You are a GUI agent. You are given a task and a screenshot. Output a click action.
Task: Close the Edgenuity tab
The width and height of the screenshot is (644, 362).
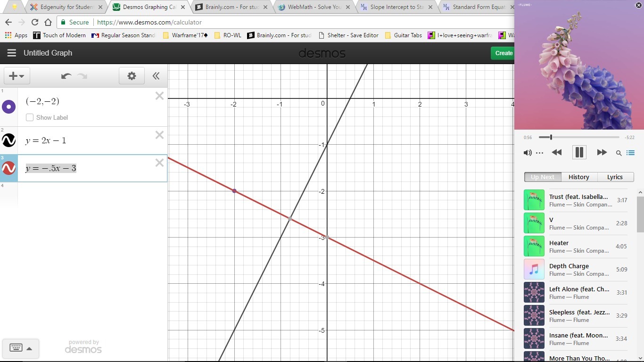pos(100,7)
